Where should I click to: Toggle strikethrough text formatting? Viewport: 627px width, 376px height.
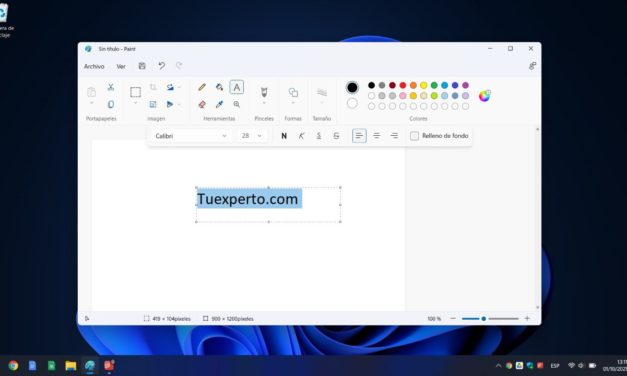pos(336,136)
